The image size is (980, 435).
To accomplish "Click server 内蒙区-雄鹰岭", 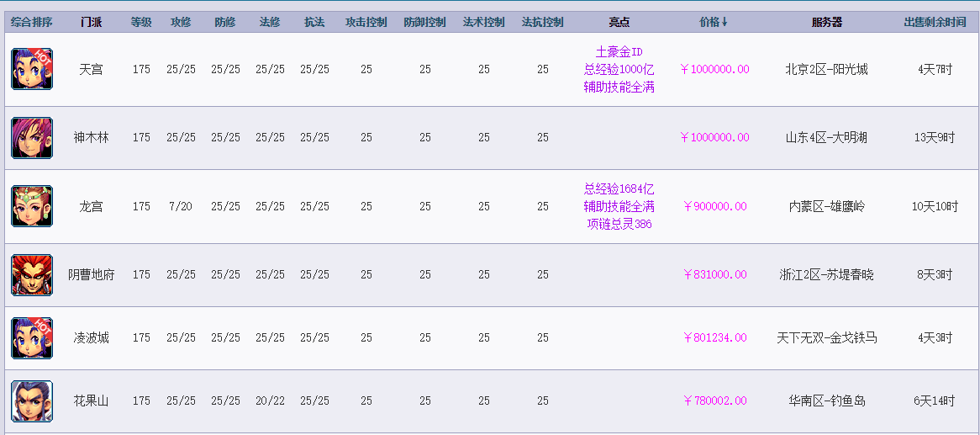I will (827, 206).
